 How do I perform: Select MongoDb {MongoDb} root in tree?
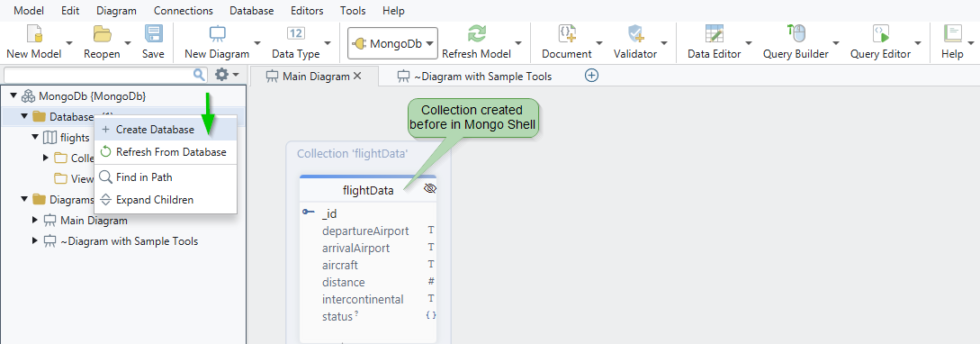tap(92, 96)
